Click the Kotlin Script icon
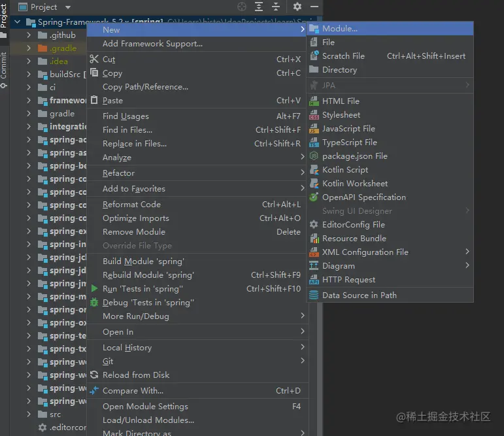504x436 pixels. [314, 170]
